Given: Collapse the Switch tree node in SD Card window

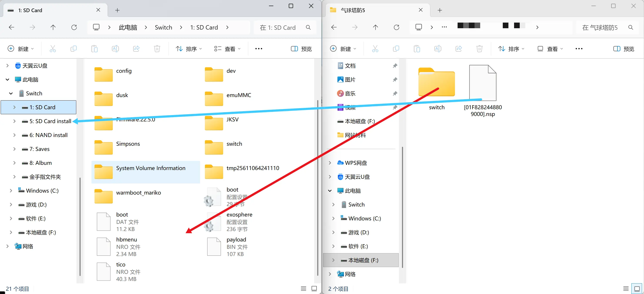Looking at the screenshot, I should click(x=11, y=93).
